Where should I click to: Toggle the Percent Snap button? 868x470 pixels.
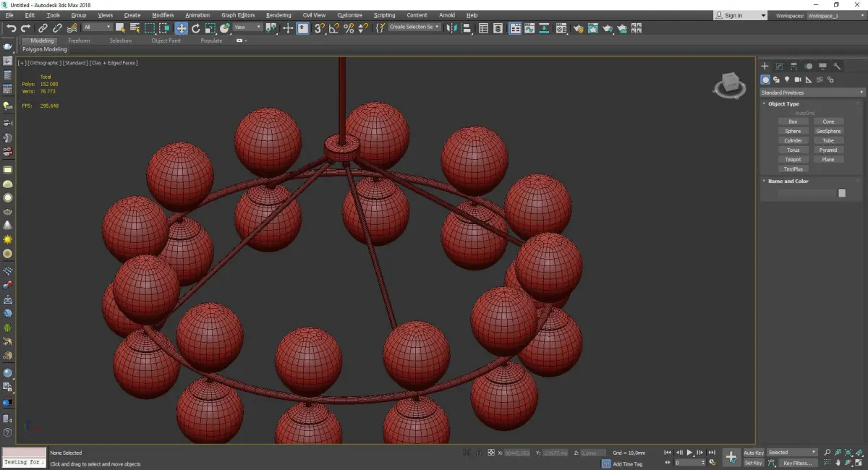(x=349, y=28)
